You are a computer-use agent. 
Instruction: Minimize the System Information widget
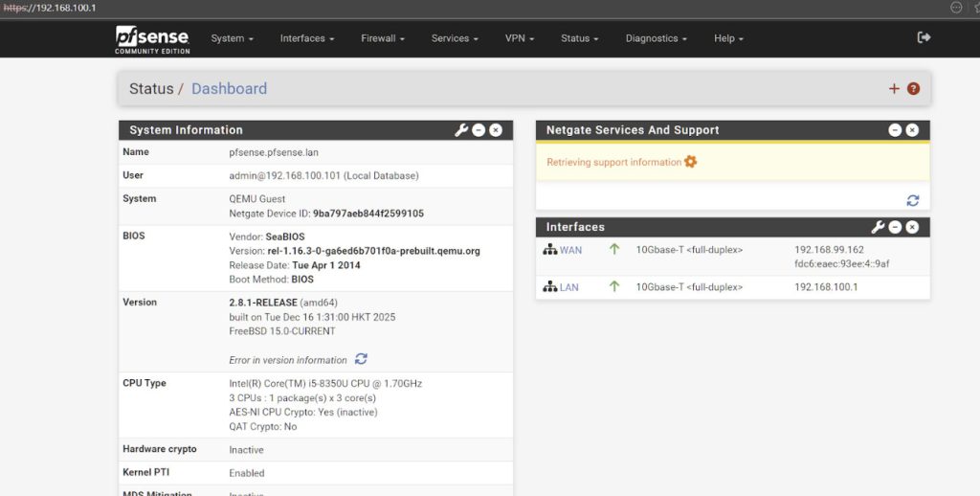[x=479, y=130]
